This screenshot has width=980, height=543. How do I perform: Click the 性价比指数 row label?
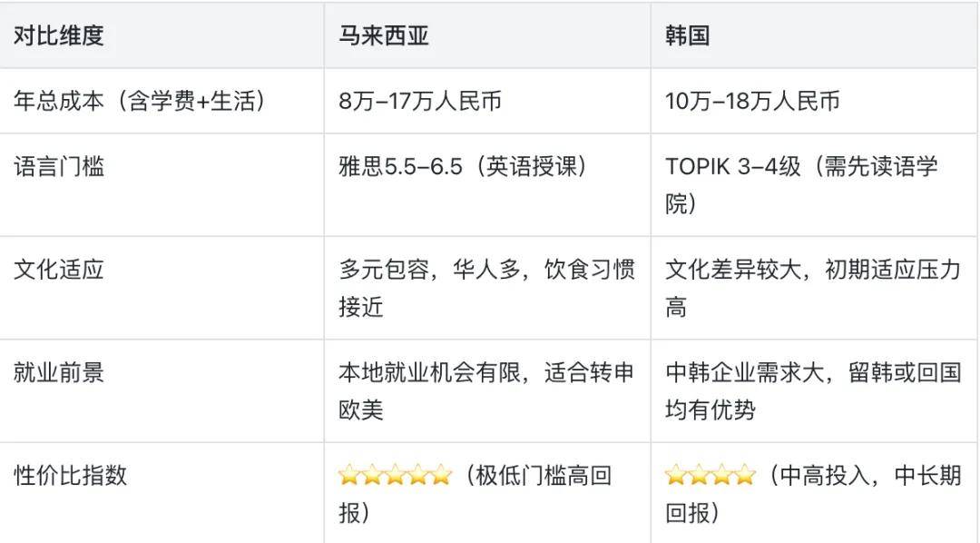[x=70, y=475]
